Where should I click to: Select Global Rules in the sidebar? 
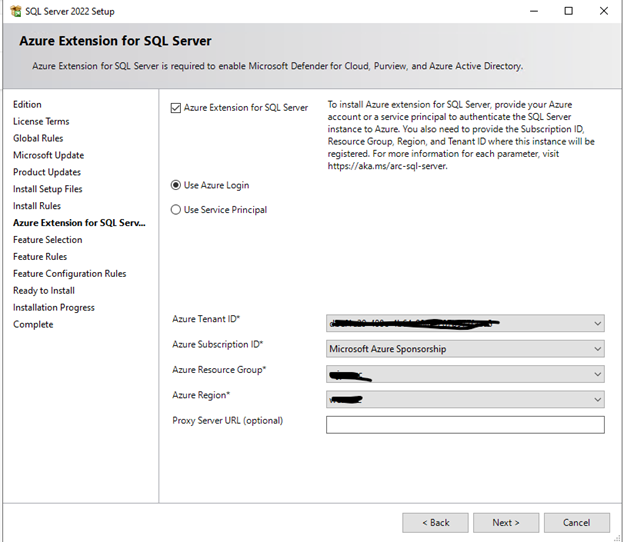click(38, 138)
